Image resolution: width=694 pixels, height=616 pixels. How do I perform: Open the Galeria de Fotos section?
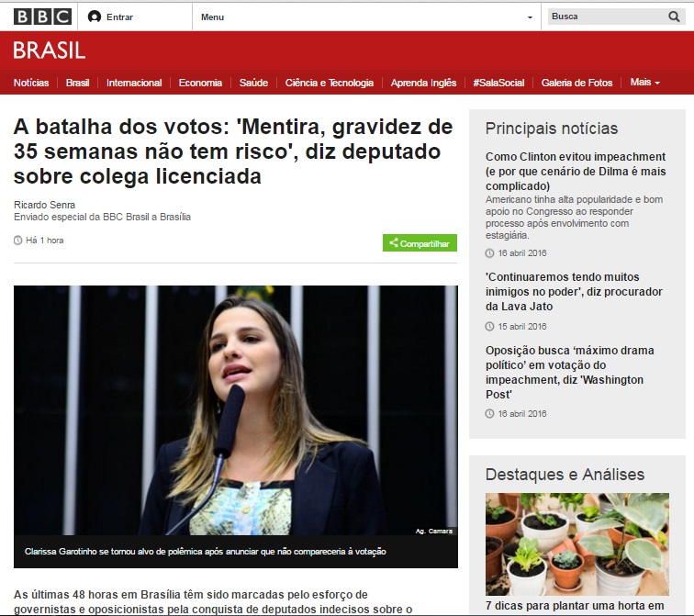click(576, 83)
